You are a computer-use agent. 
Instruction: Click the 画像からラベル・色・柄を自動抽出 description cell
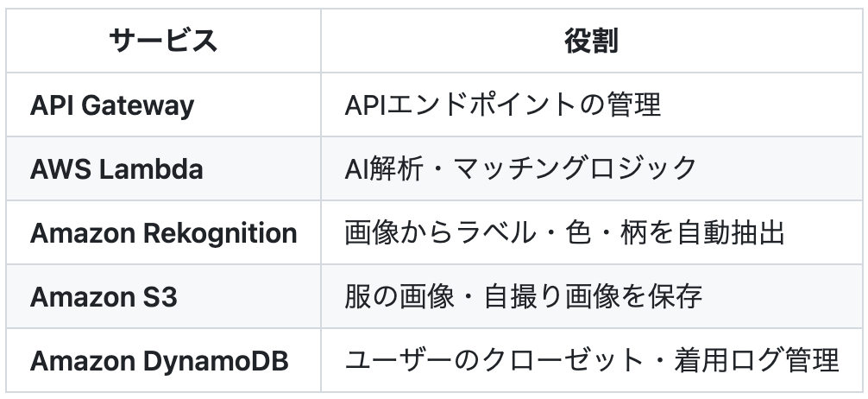pyautogui.click(x=564, y=233)
